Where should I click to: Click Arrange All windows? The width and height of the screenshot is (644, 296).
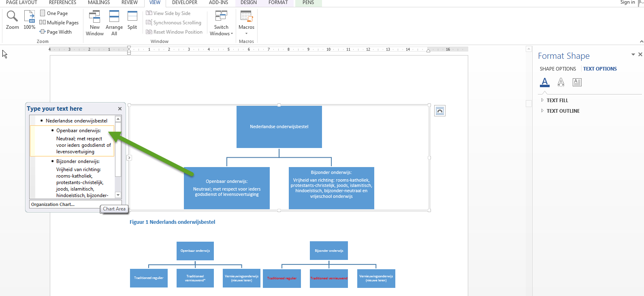click(114, 23)
